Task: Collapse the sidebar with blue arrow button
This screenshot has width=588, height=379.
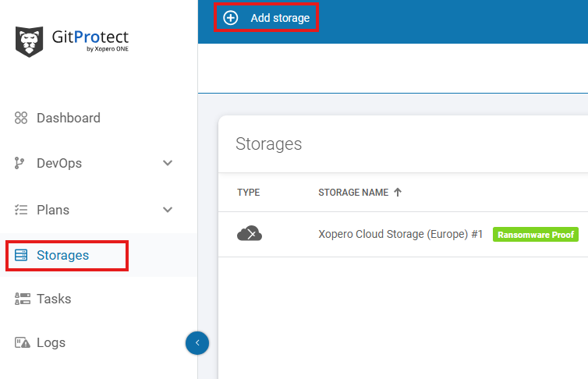Action: [x=197, y=342]
